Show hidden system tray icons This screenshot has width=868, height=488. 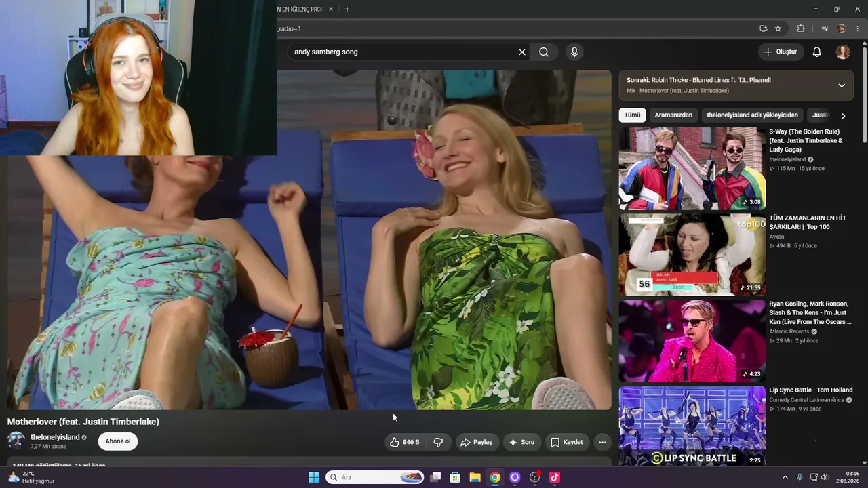[785, 477]
